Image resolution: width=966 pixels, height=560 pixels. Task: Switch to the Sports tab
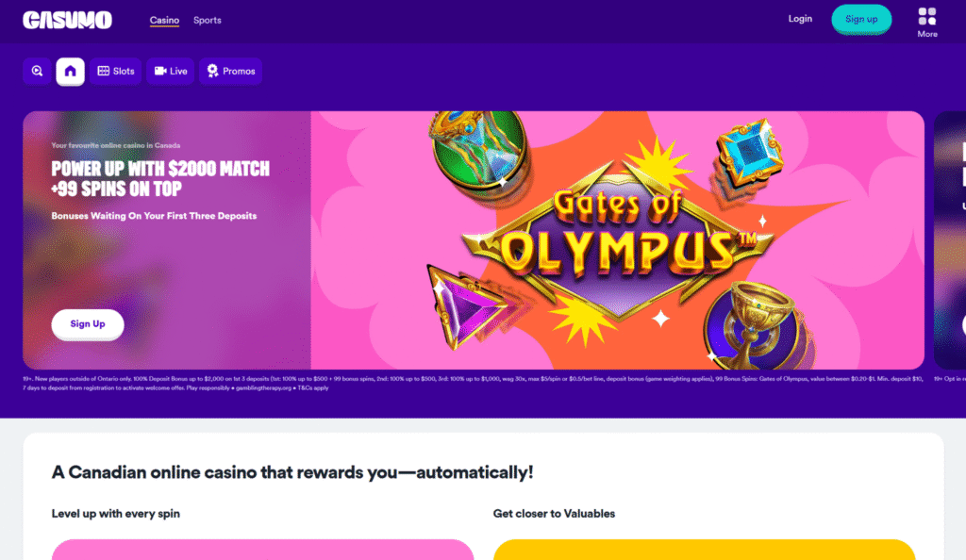click(x=207, y=21)
